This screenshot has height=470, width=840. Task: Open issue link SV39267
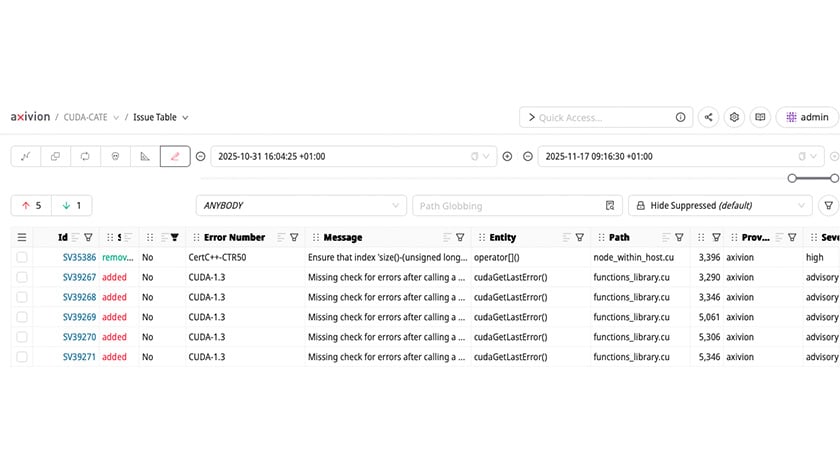pyautogui.click(x=79, y=277)
